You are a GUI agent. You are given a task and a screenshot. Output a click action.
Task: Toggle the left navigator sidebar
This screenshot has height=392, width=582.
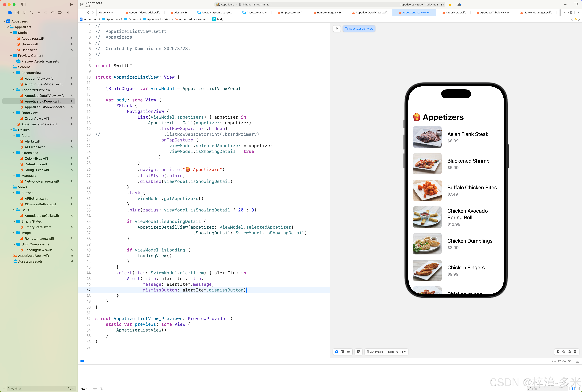pyautogui.click(x=23, y=5)
